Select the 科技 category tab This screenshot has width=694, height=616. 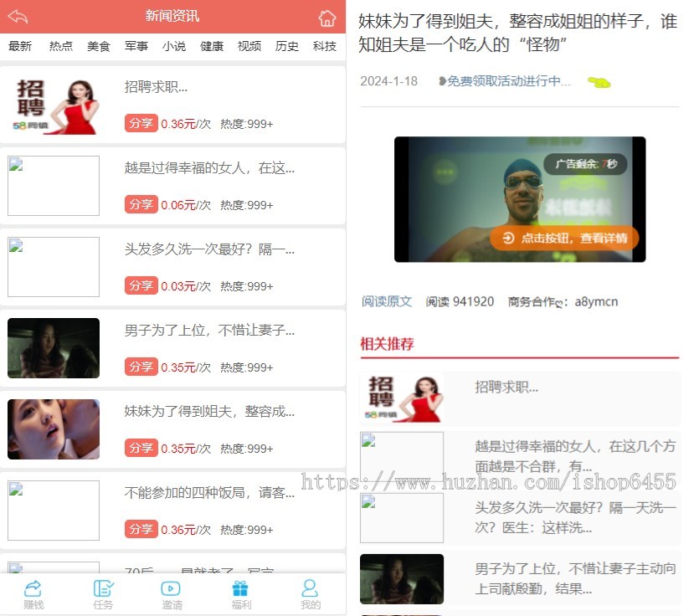(x=325, y=46)
